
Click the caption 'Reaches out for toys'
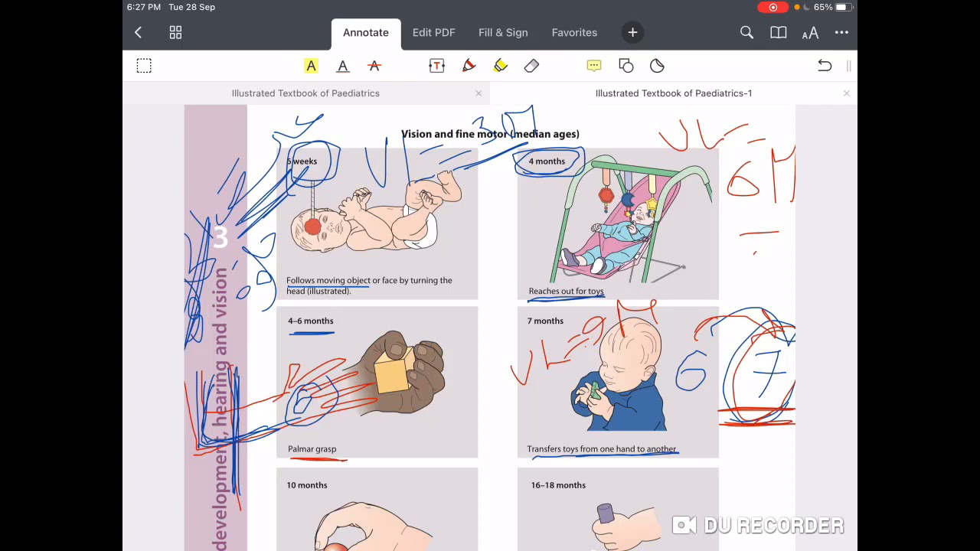(x=566, y=291)
